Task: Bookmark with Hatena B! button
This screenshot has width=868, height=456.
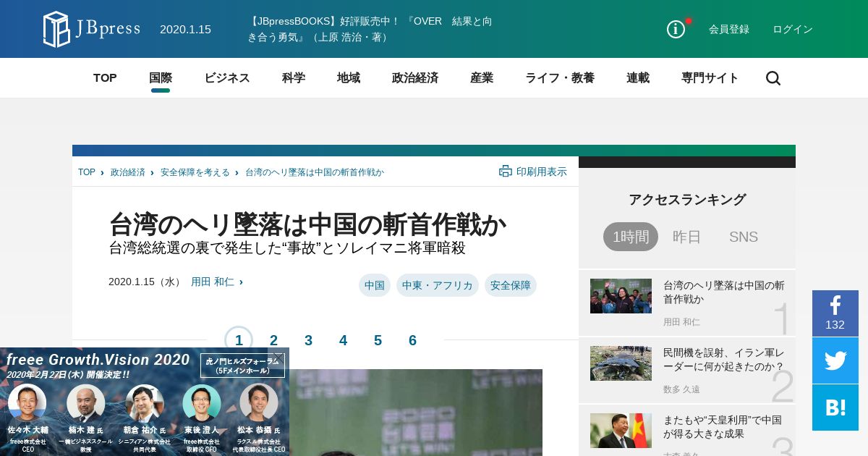Action: (835, 408)
